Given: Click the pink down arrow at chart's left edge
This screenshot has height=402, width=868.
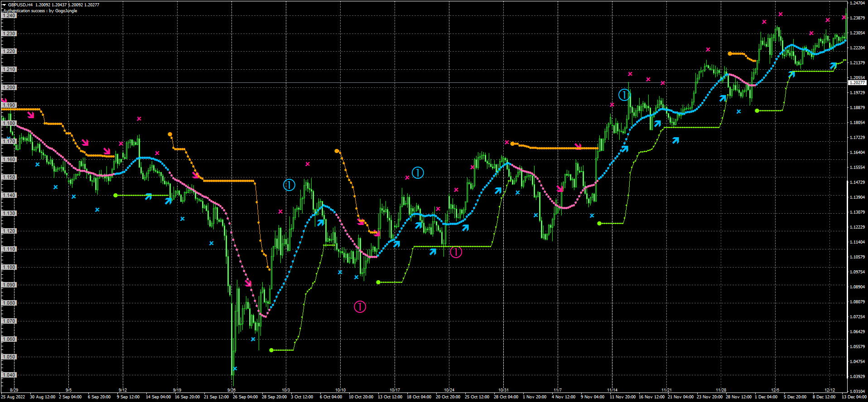Looking at the screenshot, I should coord(5,101).
